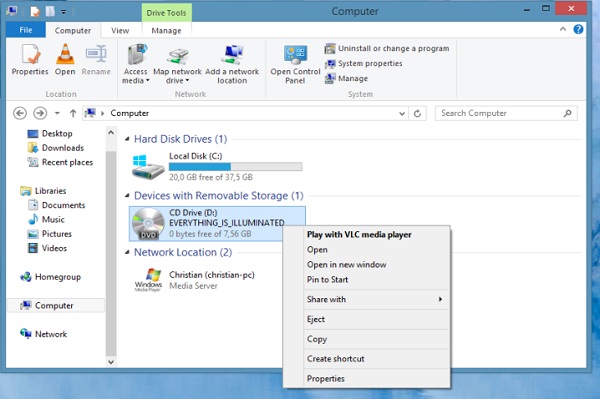Open Music library in sidebar
Screen dimensions: 600x399
pos(46,219)
